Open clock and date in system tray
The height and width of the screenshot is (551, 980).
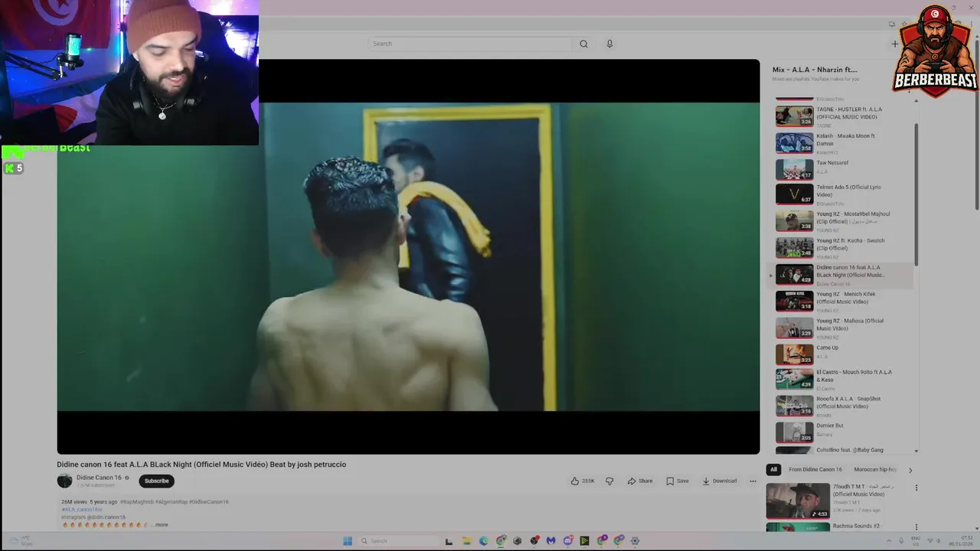click(x=960, y=540)
